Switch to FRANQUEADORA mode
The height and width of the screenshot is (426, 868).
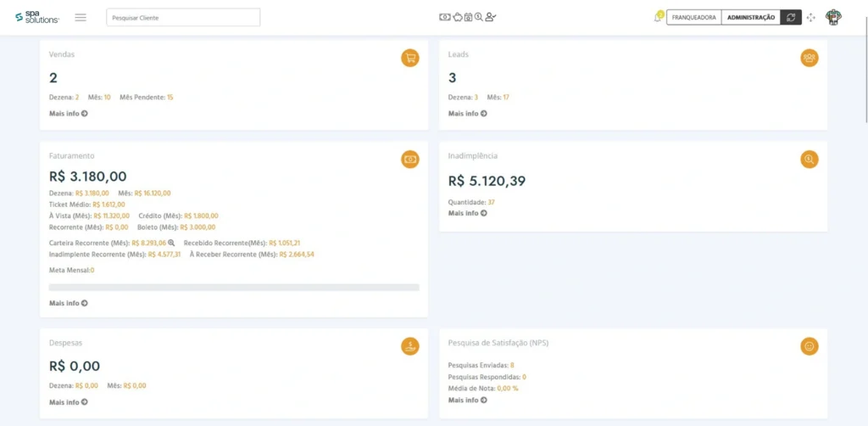coord(693,17)
